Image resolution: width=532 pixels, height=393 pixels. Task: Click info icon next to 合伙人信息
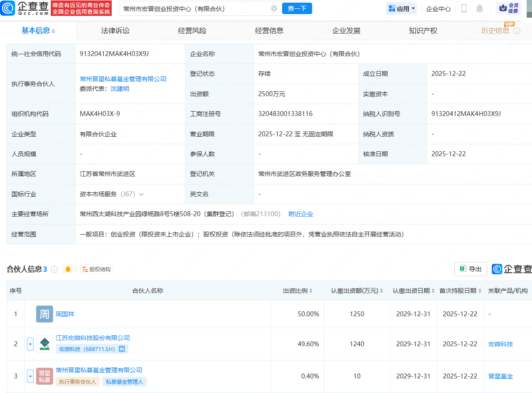coord(54,269)
